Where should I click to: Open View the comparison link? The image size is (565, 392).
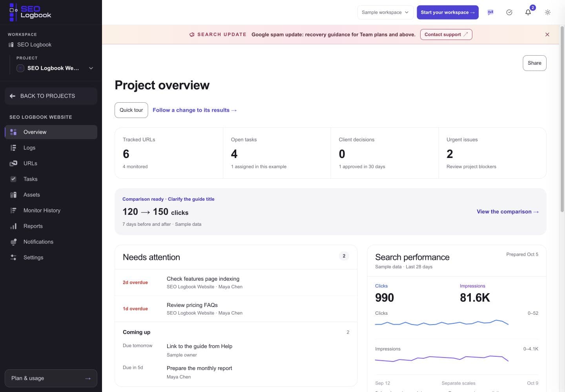tap(508, 212)
